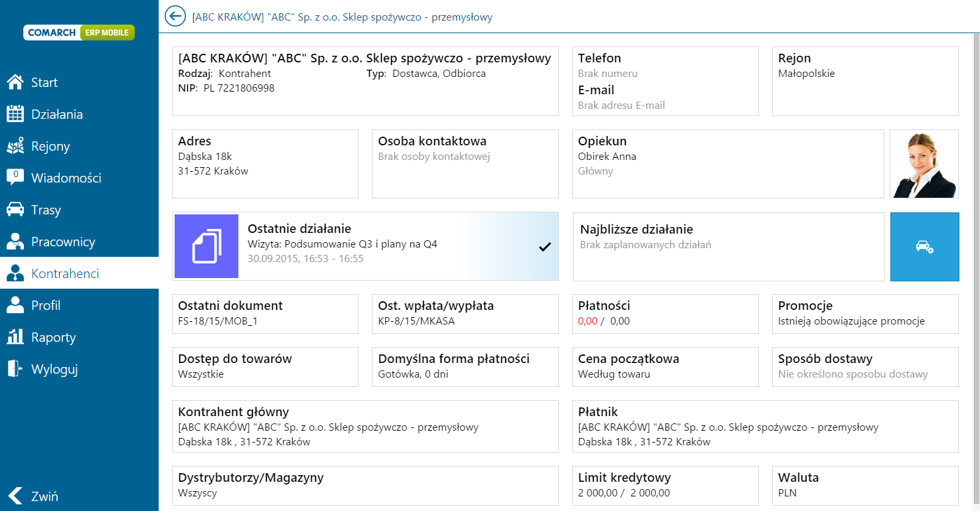This screenshot has width=980, height=511.
Task: Click the purple documents icon tile
Action: [x=206, y=246]
